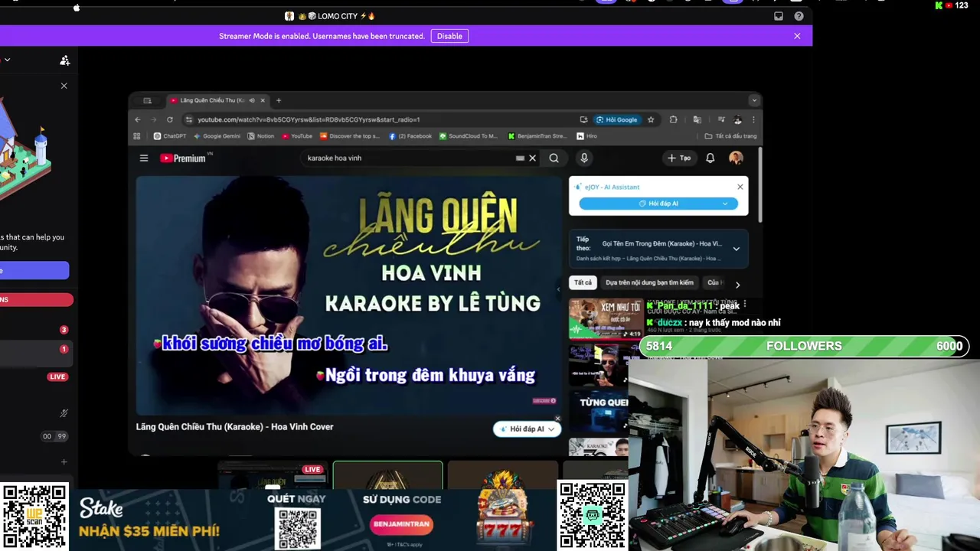Open the Google Gemini bookmark
This screenshot has height=551, width=980.
coord(217,136)
